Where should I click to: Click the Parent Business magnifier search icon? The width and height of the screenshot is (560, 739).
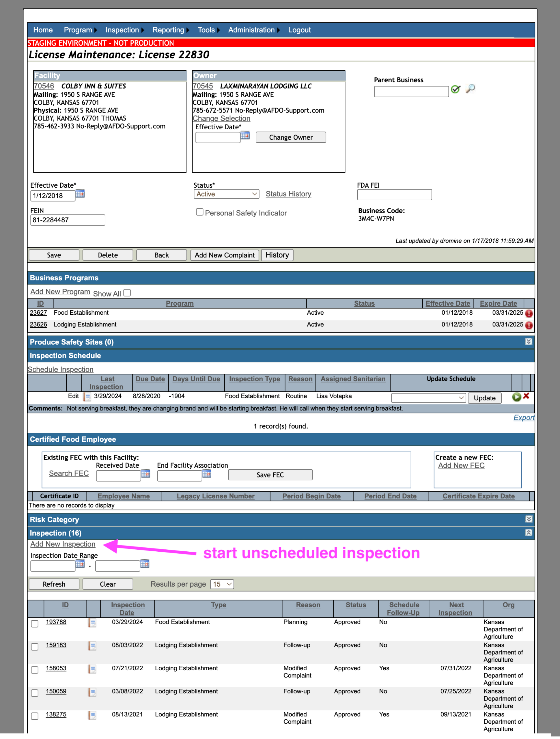(x=470, y=89)
